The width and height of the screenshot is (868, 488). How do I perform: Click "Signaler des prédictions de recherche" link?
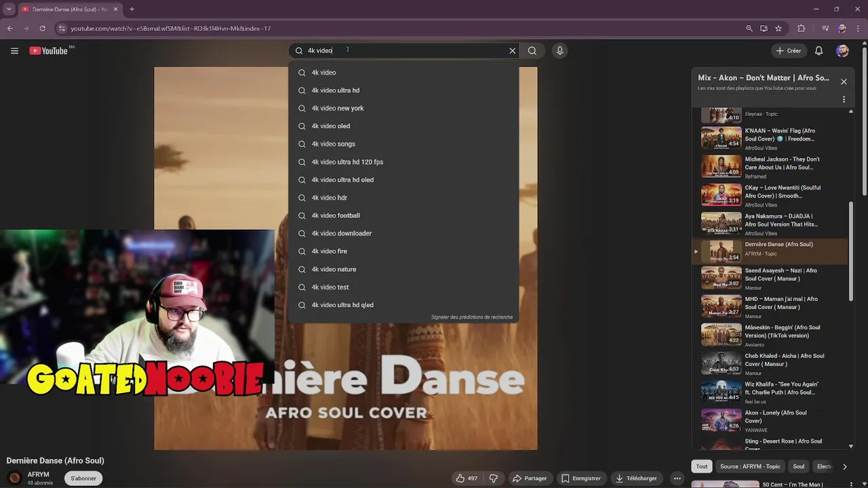tap(472, 317)
